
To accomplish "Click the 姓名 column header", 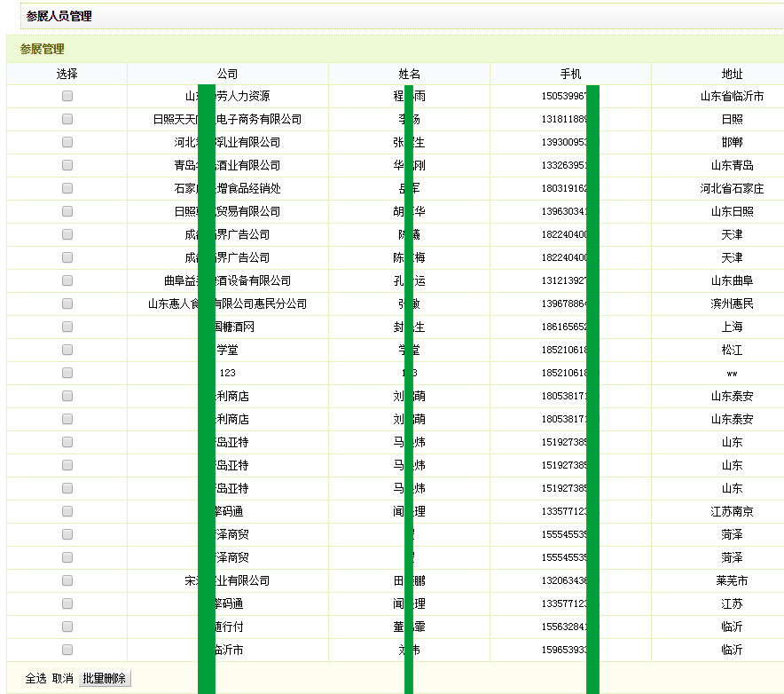I will (x=409, y=74).
